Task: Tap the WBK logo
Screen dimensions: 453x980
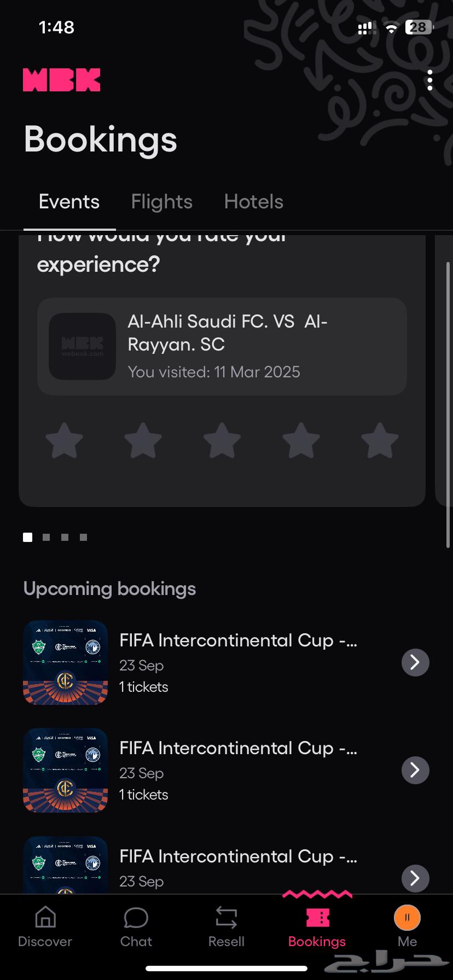Action: click(x=61, y=80)
